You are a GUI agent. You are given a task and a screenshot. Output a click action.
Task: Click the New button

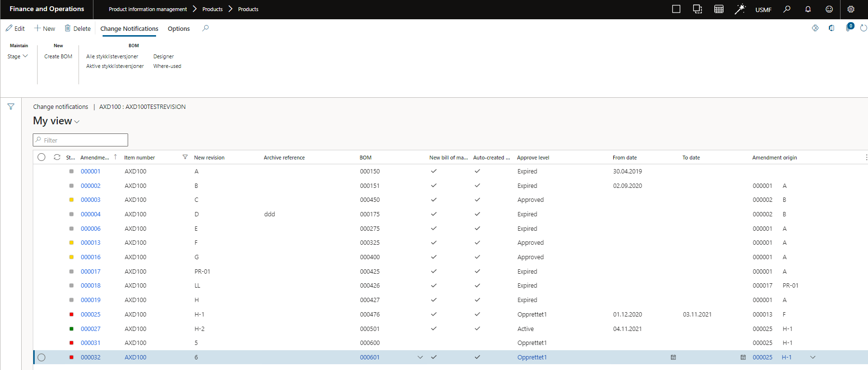point(45,28)
